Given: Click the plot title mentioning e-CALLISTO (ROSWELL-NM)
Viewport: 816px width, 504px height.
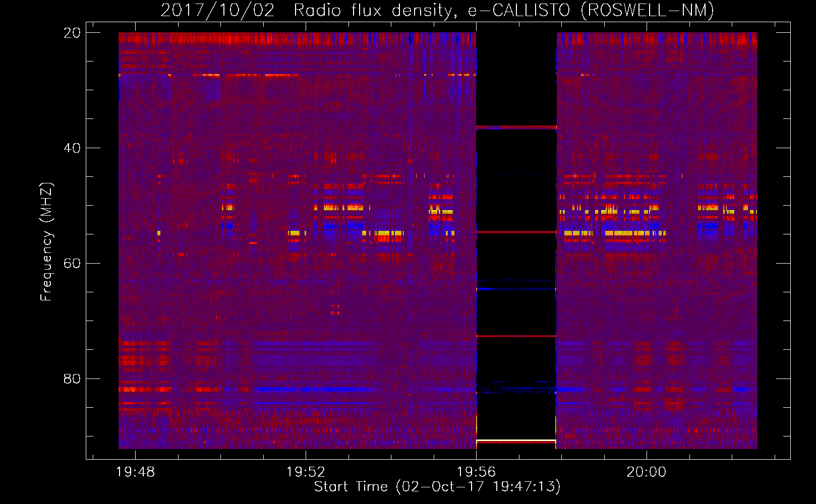Looking at the screenshot, I should pyautogui.click(x=437, y=10).
